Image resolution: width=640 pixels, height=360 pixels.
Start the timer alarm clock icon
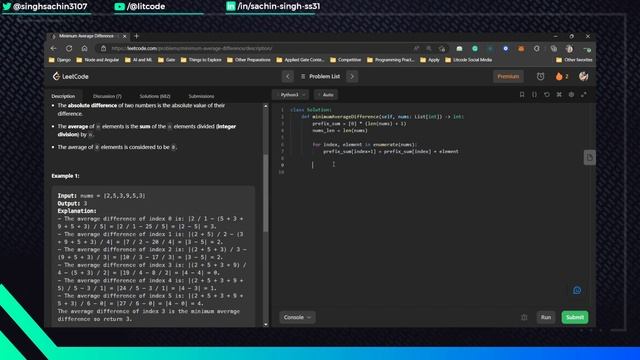pos(540,76)
